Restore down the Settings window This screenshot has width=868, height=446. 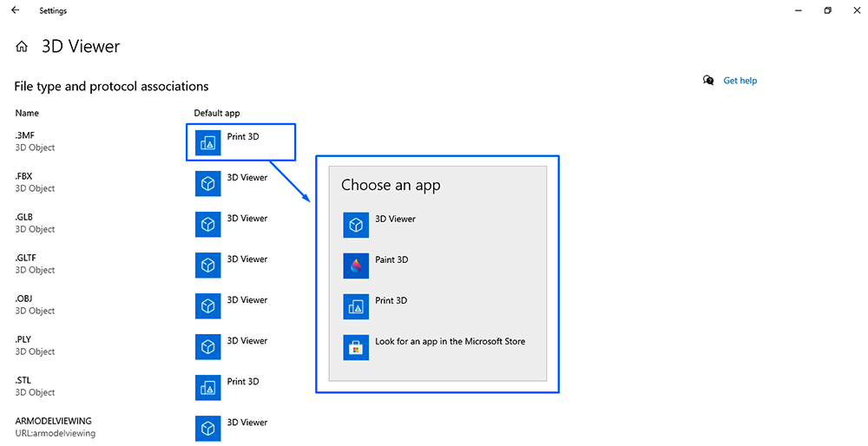click(x=827, y=10)
